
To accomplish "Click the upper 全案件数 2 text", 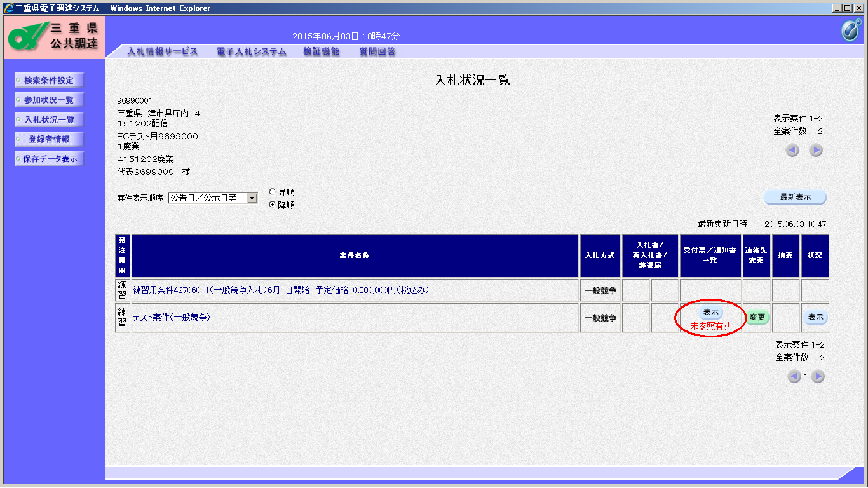I will click(x=798, y=132).
